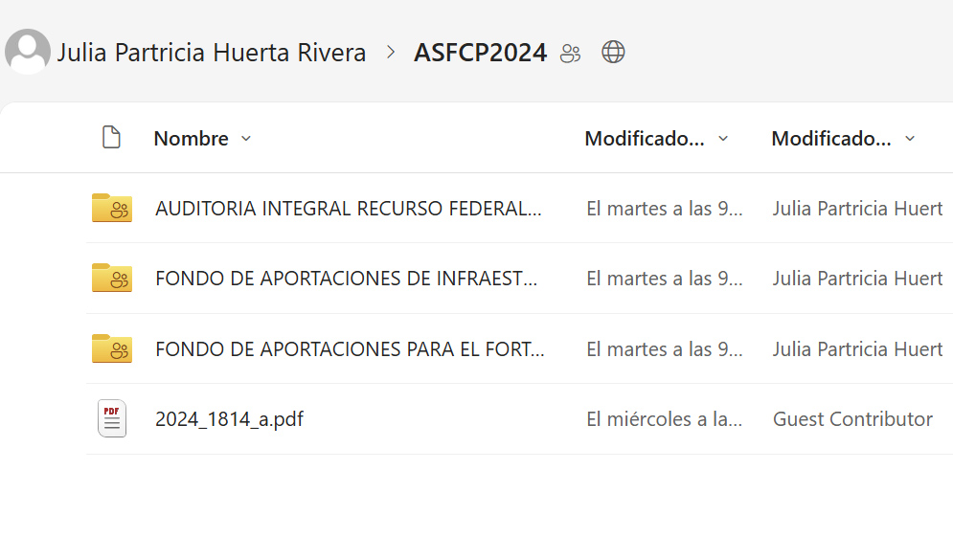
Task: Open FONDO DE APORTACIONES DE INFRAEST folder name
Action: [x=346, y=279]
